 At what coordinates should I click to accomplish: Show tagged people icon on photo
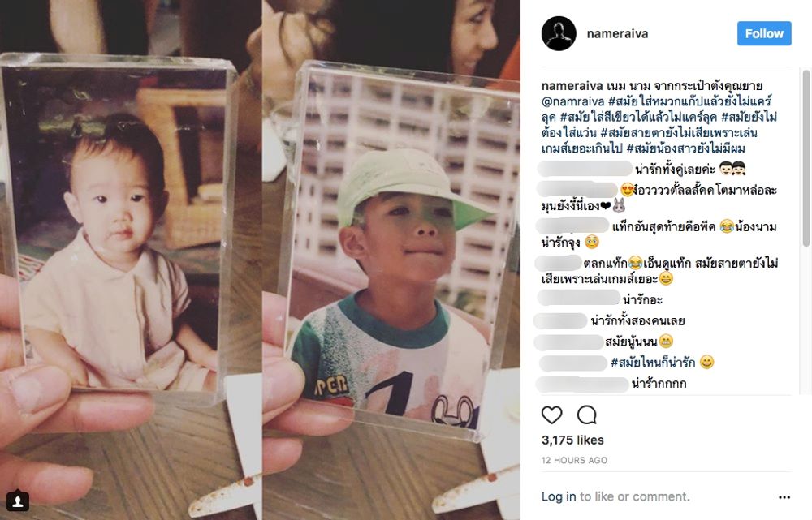17,501
